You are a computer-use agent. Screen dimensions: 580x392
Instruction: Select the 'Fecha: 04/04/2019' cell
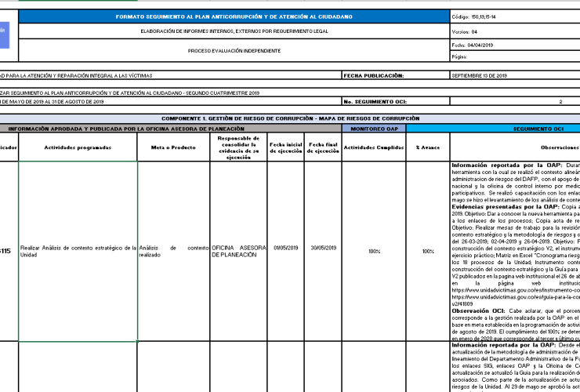click(x=514, y=45)
